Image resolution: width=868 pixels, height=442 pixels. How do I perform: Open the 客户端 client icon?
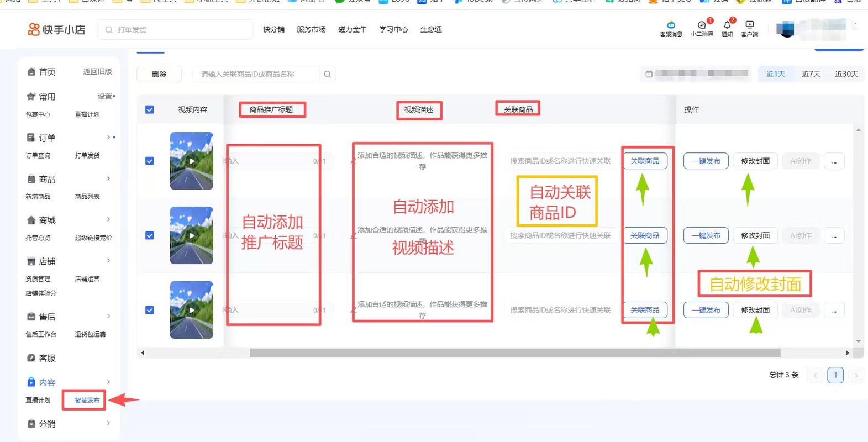point(749,25)
